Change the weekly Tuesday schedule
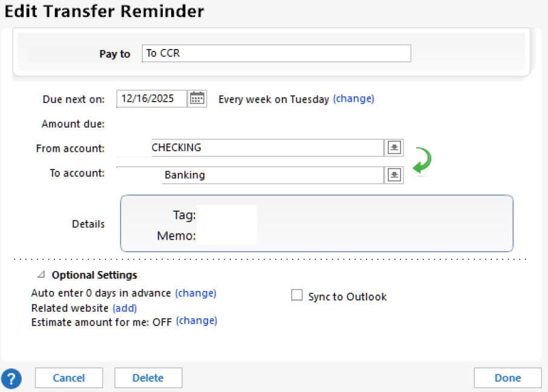This screenshot has width=548, height=392. 354,99
